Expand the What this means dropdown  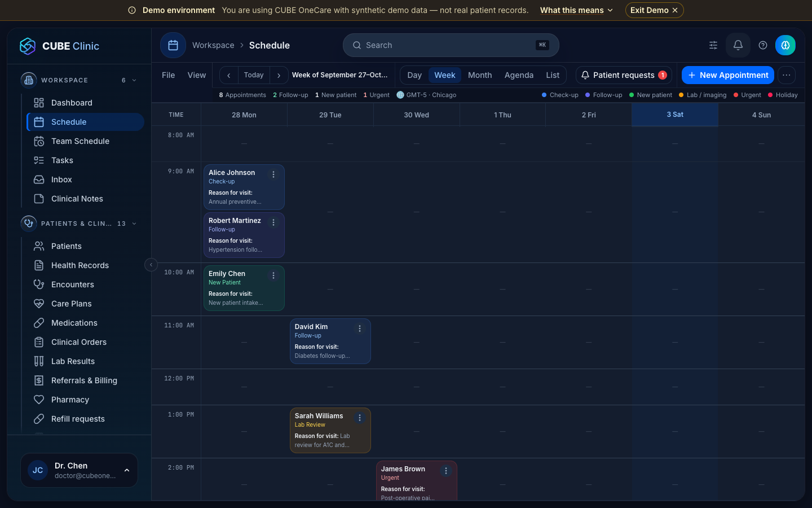point(576,10)
